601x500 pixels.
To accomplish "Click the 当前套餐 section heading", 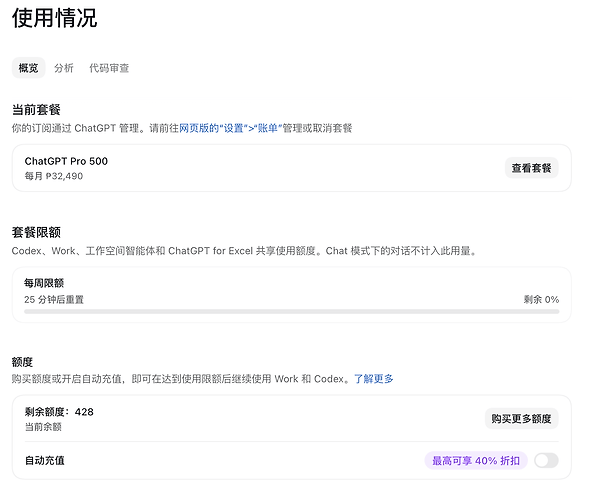I will (36, 110).
